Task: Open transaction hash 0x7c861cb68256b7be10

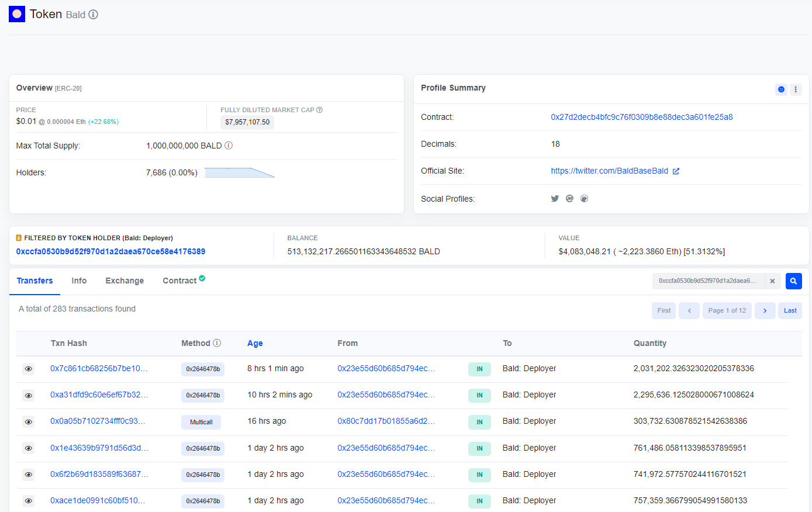Action: point(99,368)
